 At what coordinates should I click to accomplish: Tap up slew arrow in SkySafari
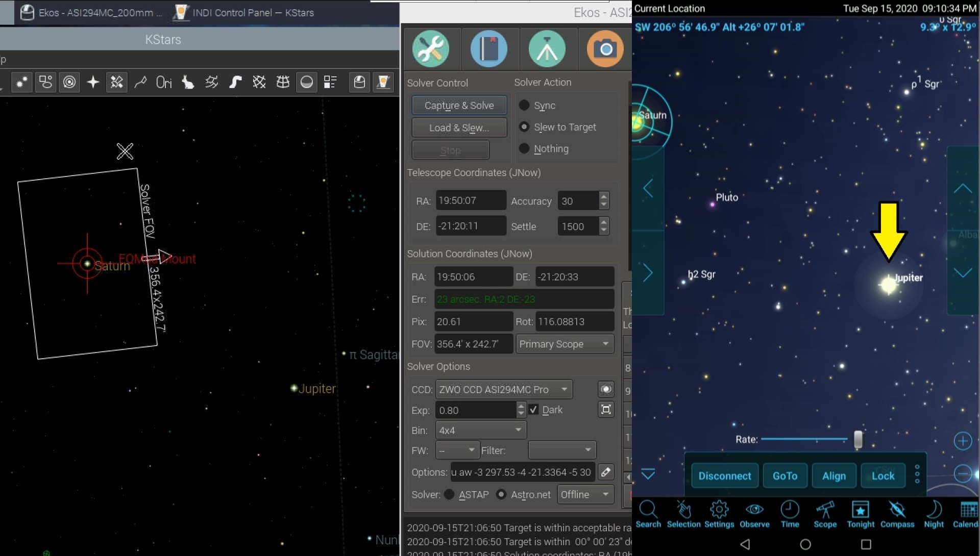963,188
